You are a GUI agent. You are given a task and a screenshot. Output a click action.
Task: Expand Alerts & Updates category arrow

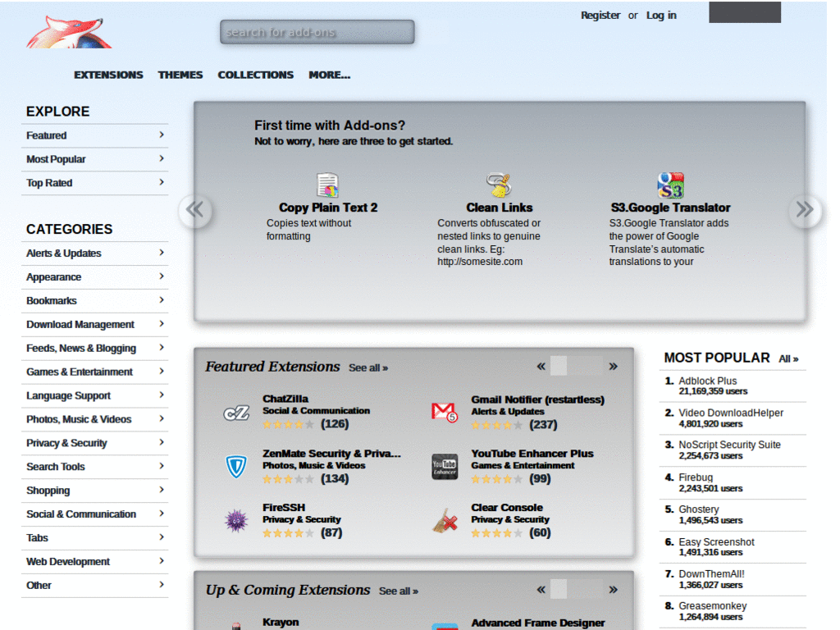162,253
